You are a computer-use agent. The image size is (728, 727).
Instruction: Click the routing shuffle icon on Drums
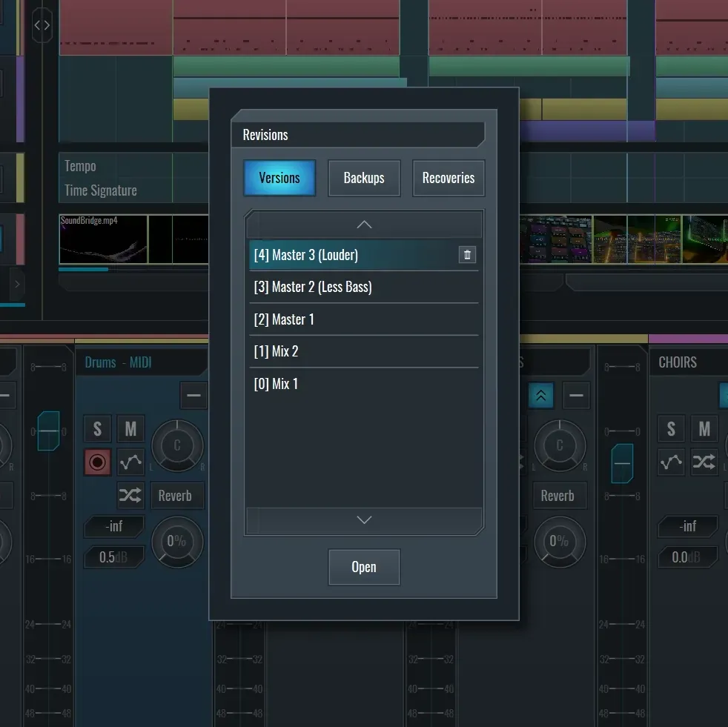[x=130, y=496]
